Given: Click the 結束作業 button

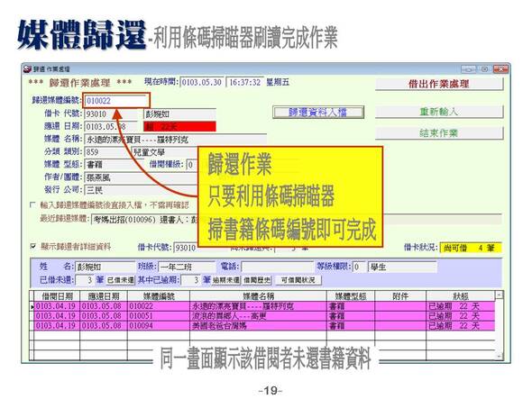Looking at the screenshot, I should [x=439, y=133].
